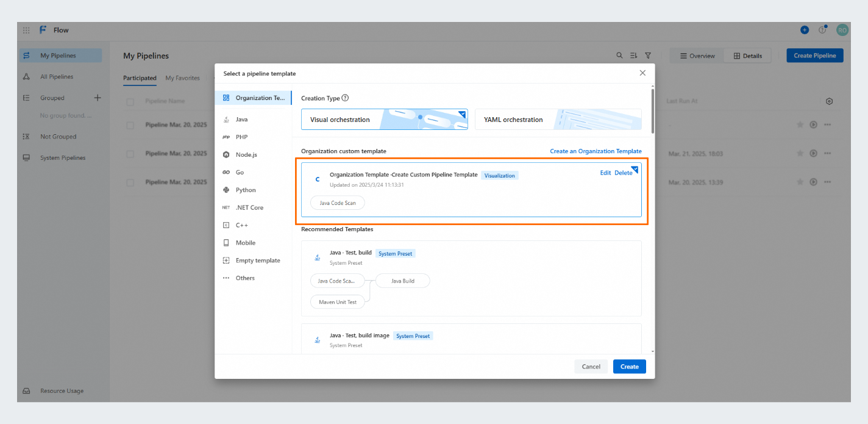Viewport: 868px width, 424px height.
Task: Open My Pipelines in sidebar
Action: 60,56
